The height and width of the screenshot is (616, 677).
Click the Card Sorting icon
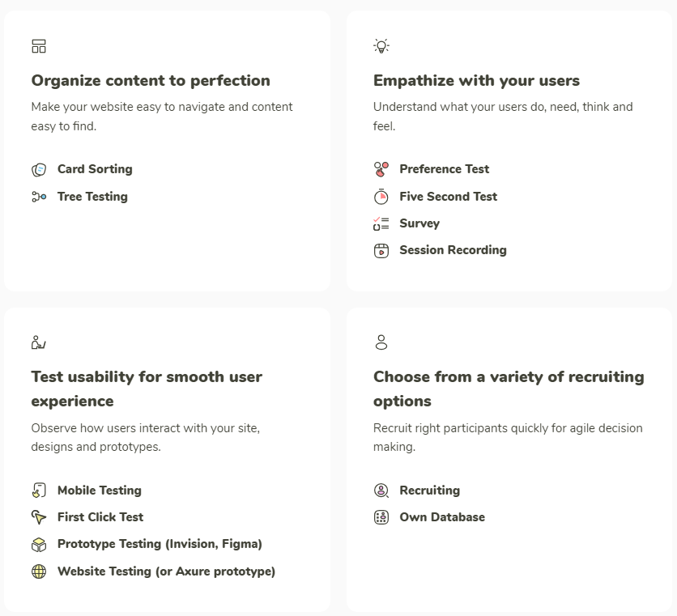click(x=38, y=169)
